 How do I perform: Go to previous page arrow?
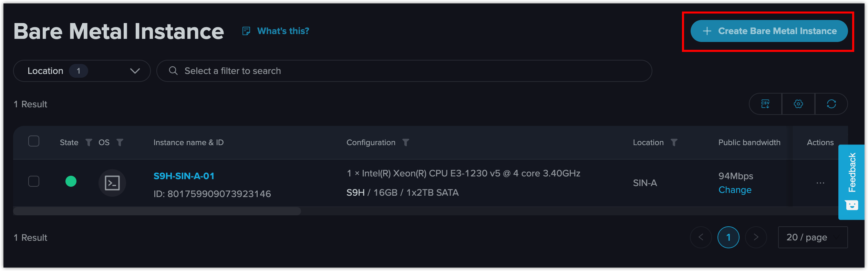pyautogui.click(x=701, y=237)
